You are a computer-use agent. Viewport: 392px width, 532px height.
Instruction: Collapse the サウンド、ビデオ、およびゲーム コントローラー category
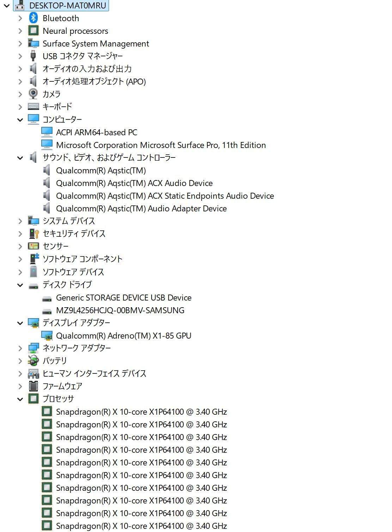(x=20, y=157)
